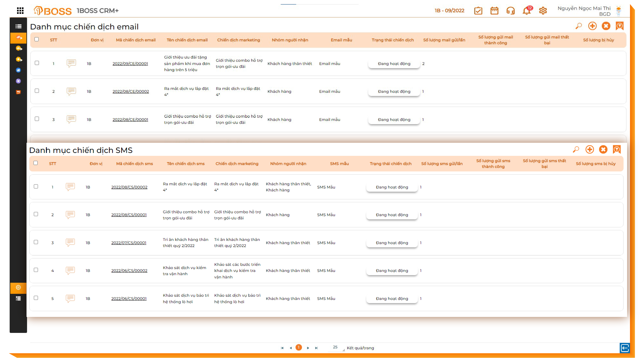Jump to last page arrow
The height and width of the screenshot is (362, 644).
coord(316,348)
